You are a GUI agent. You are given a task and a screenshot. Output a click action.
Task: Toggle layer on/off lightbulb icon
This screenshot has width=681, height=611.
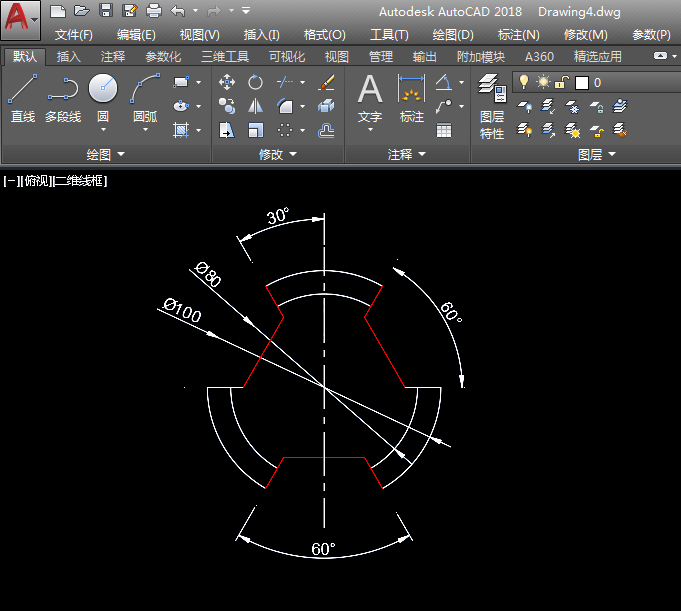(524, 82)
